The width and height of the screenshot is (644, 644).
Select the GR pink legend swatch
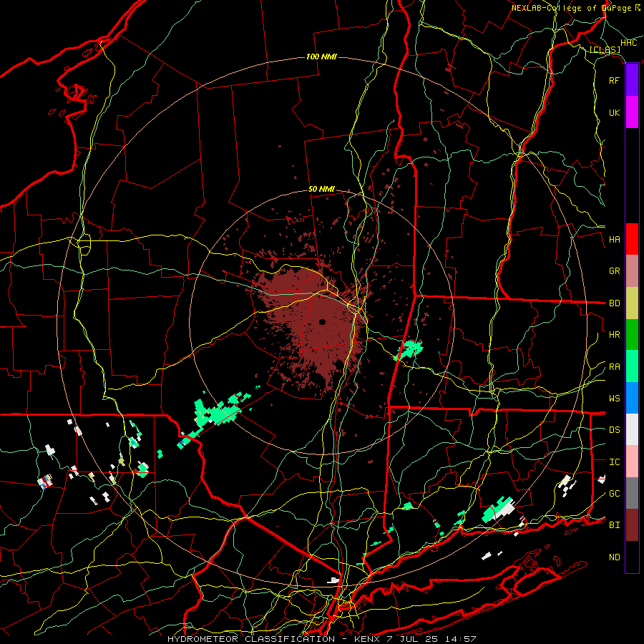click(632, 271)
